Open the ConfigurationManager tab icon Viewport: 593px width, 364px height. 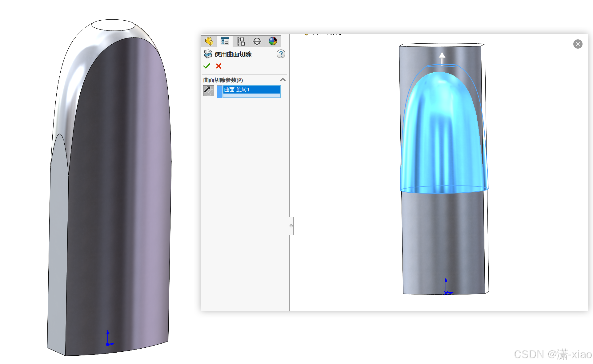pyautogui.click(x=241, y=41)
